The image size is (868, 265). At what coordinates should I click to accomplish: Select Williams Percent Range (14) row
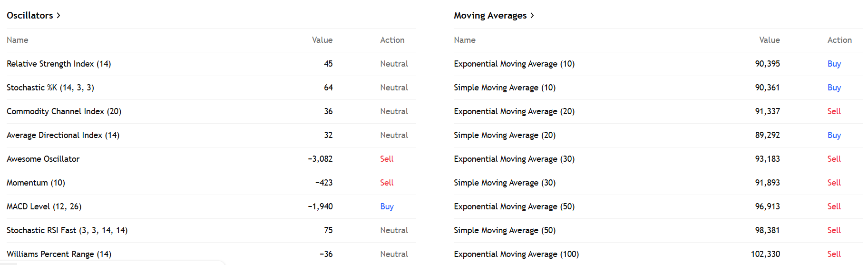[x=59, y=254]
